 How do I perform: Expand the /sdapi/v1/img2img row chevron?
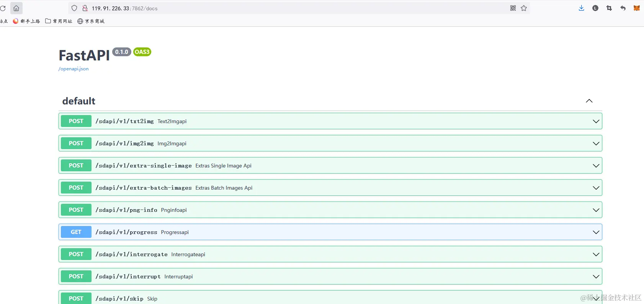coord(596,143)
